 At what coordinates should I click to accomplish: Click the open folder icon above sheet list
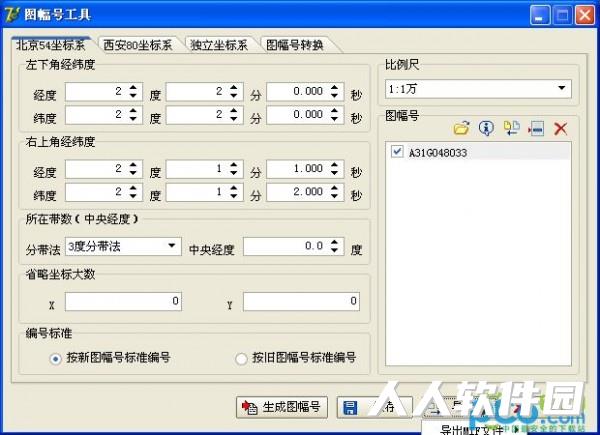[x=461, y=128]
